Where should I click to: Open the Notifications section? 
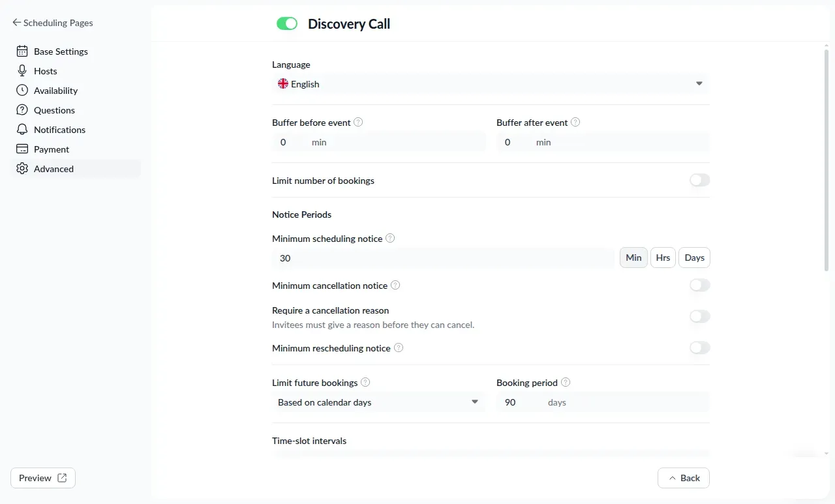point(76,130)
